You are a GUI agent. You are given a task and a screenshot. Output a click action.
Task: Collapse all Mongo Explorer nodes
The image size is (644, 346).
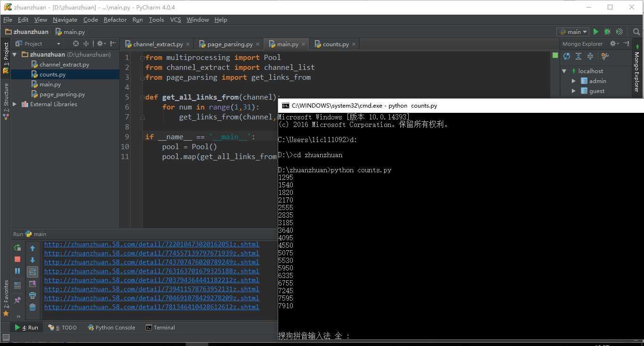coord(590,56)
